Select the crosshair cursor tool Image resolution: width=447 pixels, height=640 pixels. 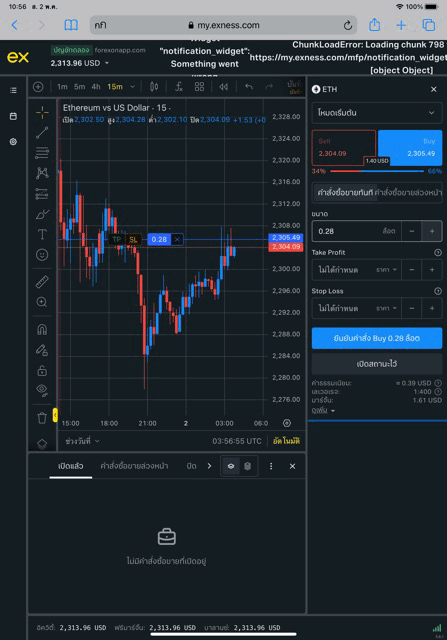point(42,113)
